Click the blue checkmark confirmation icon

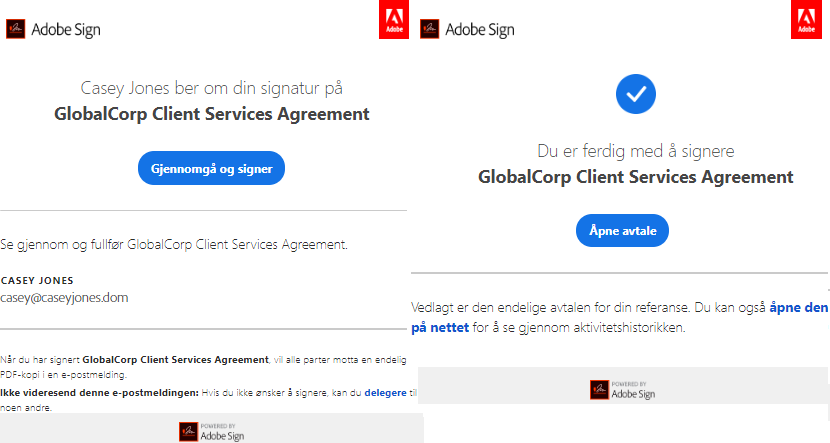pyautogui.click(x=635, y=95)
